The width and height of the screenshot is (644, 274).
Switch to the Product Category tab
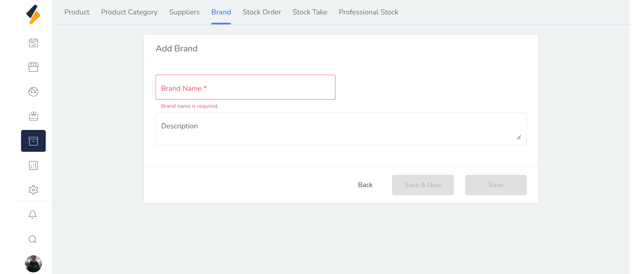coord(129,12)
